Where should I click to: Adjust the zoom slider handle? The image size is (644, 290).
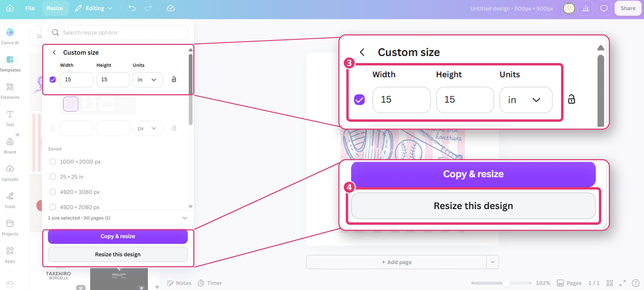pos(506,283)
